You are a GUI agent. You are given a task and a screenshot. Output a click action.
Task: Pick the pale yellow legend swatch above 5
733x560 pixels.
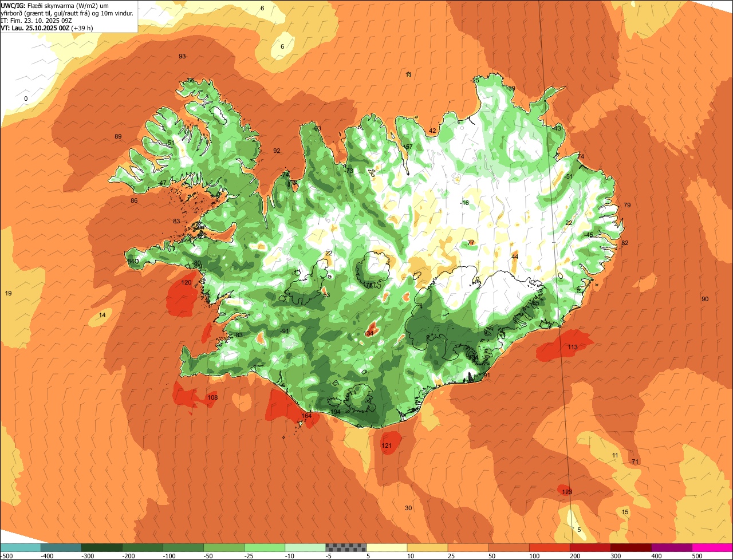(x=387, y=547)
